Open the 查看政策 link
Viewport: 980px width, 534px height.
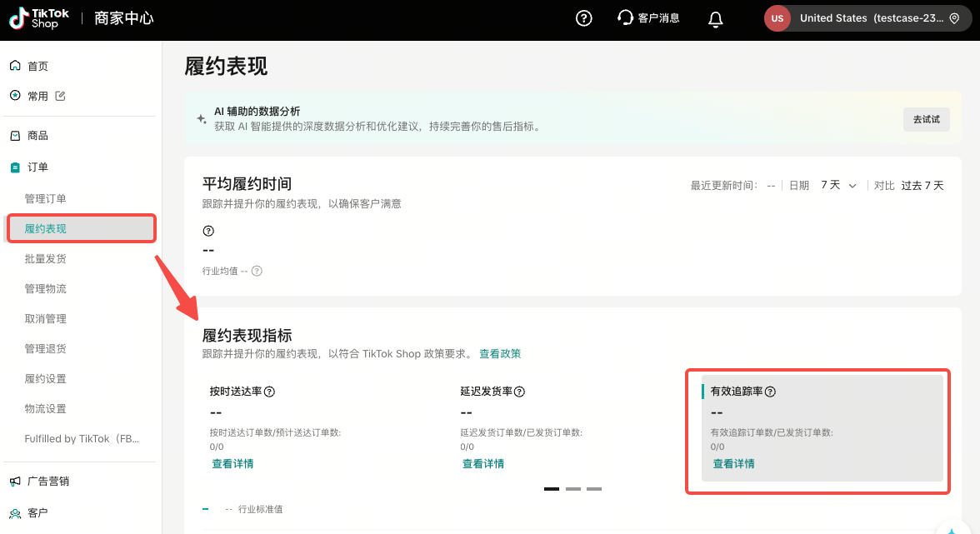[x=500, y=354]
